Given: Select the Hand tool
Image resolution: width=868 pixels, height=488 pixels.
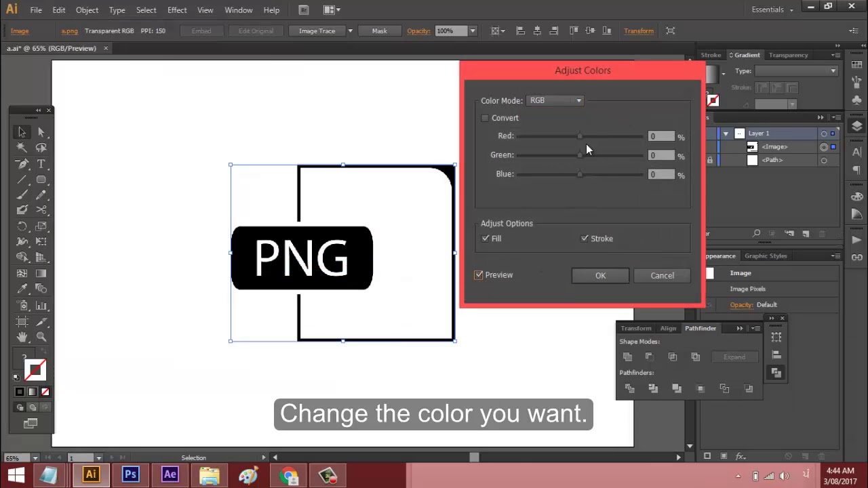Looking at the screenshot, I should (22, 337).
